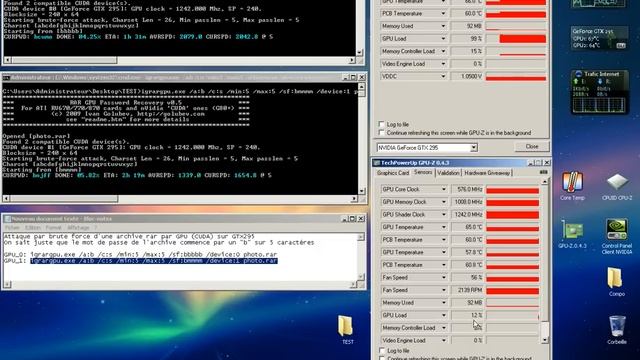Click horizontal scrollbar thumb in device #0 cmd window
640x360 pixels.
pos(64,60)
